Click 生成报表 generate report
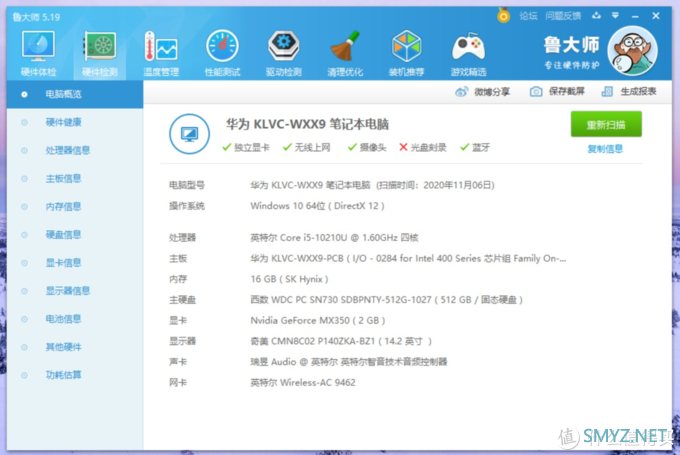This screenshot has height=455, width=680. click(x=629, y=92)
